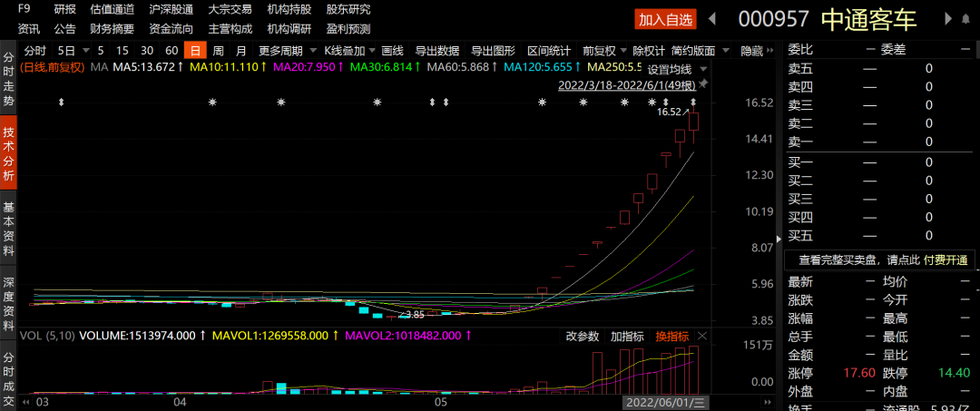Image resolution: width=980 pixels, height=411 pixels.
Task: Select the 60-minute period
Action: pyautogui.click(x=171, y=51)
